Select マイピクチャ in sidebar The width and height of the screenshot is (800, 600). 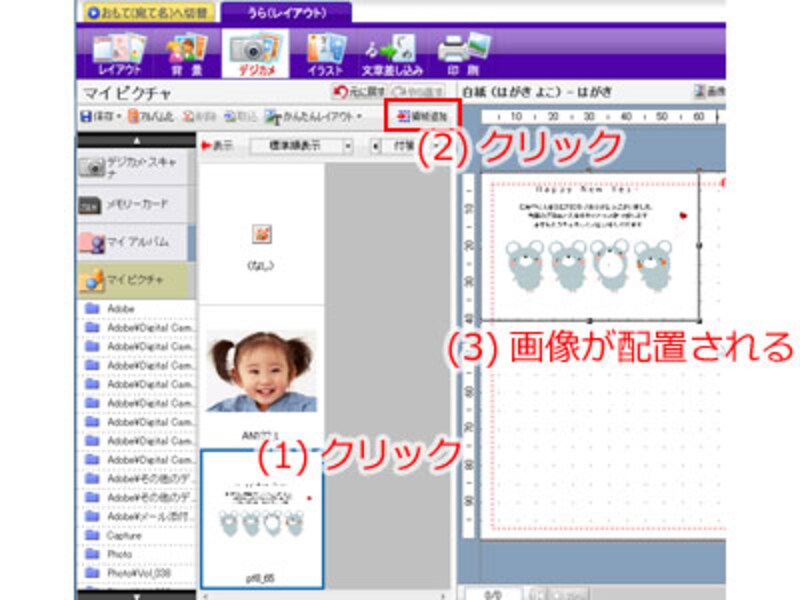coord(133,280)
